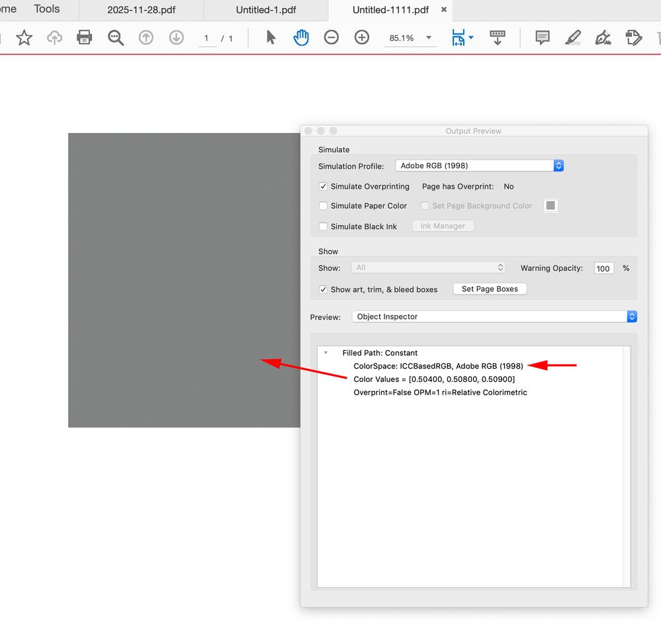Activate the Hand pan tool
The height and width of the screenshot is (644, 661).
pos(301,38)
